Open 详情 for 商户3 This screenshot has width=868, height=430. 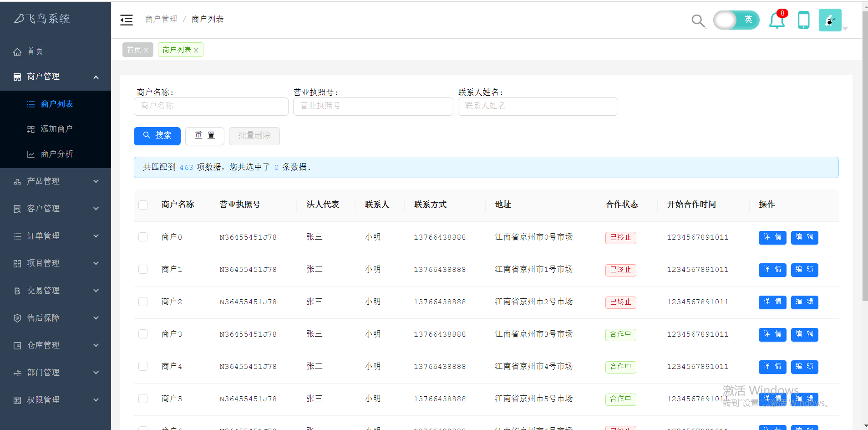pyautogui.click(x=772, y=334)
